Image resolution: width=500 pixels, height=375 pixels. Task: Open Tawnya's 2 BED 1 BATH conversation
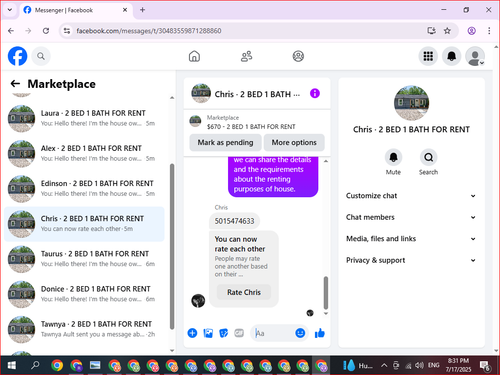[84, 329]
